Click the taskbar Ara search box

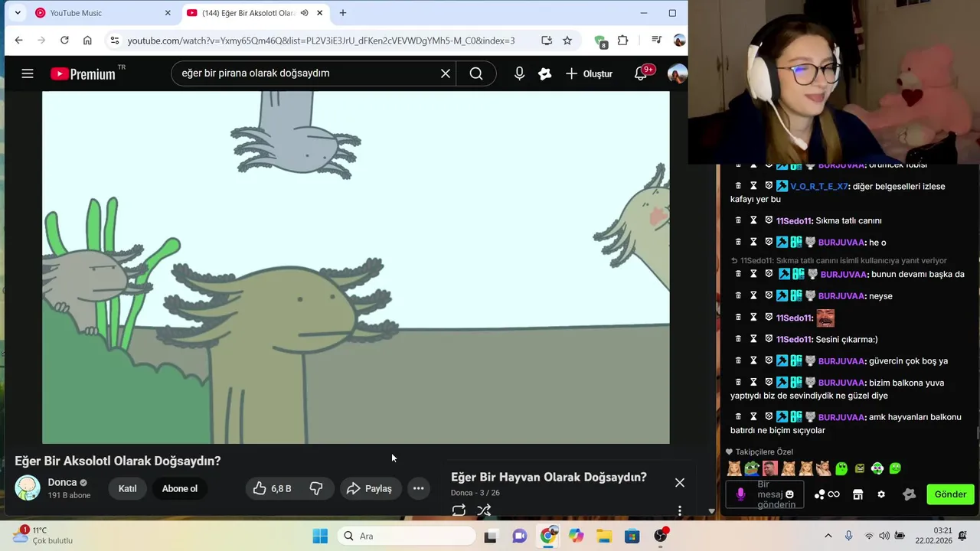coord(407,536)
